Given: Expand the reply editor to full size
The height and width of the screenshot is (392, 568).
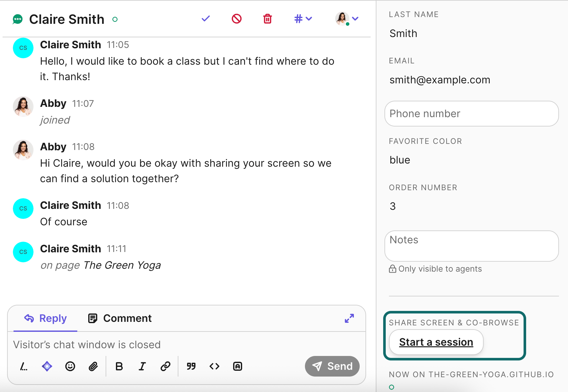Looking at the screenshot, I should coord(349,318).
